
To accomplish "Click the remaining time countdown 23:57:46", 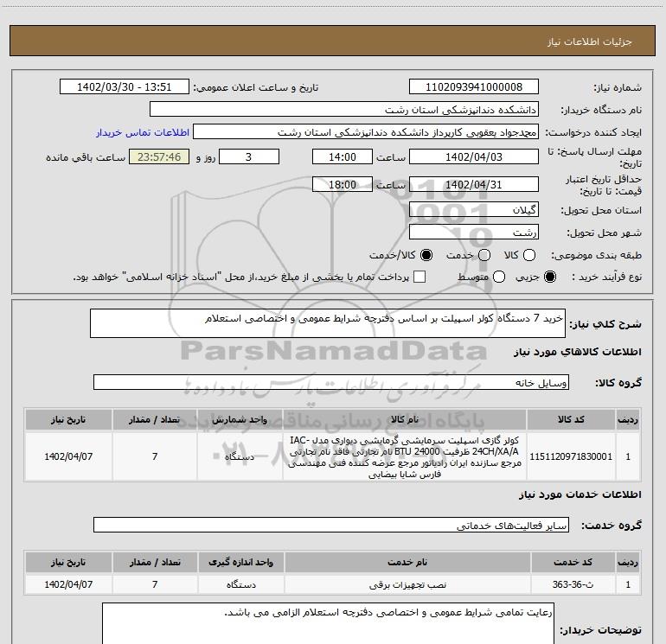I will (x=159, y=156).
